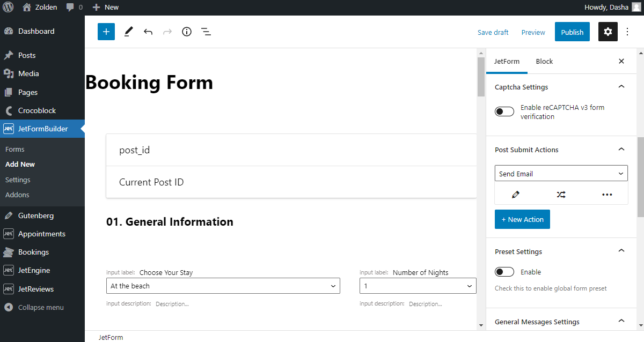Click the Booking Form title field
Screen dimensions: 644x342
coord(149,83)
